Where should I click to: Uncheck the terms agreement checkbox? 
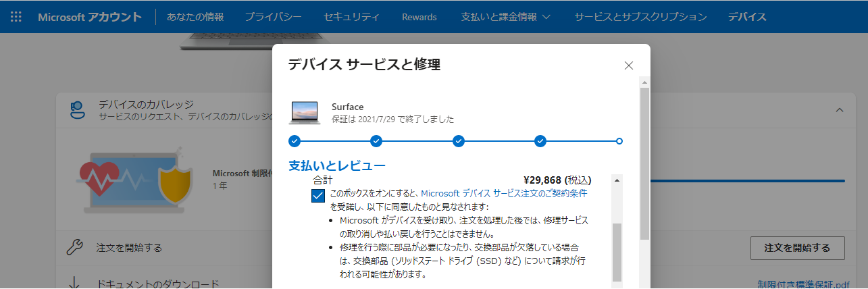[x=319, y=196]
